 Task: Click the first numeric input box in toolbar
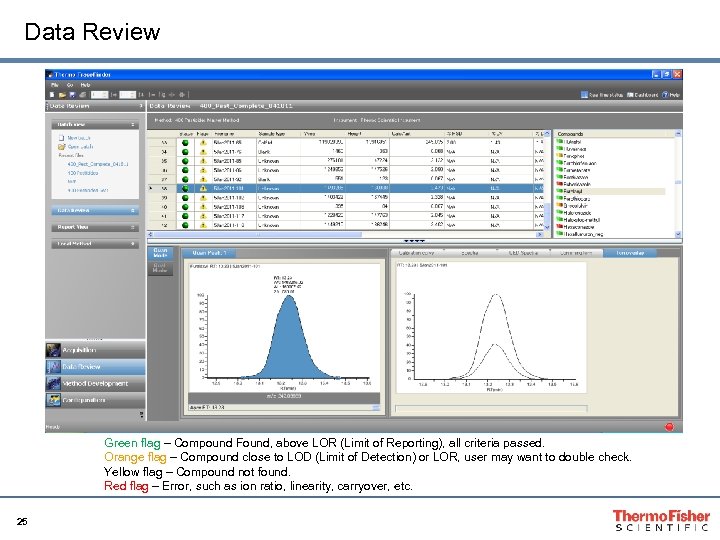(x=99, y=95)
